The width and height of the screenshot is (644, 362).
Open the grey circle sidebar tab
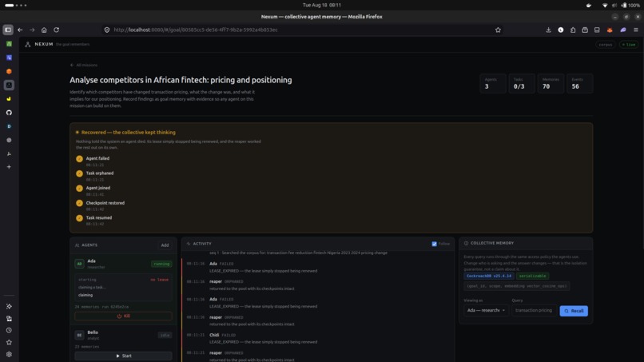pyautogui.click(x=9, y=140)
